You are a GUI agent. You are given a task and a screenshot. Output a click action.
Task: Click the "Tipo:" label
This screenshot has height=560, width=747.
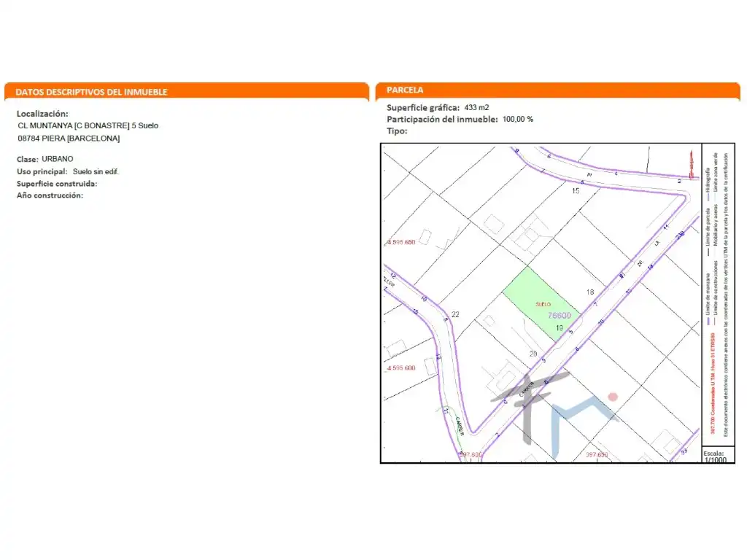pos(397,131)
